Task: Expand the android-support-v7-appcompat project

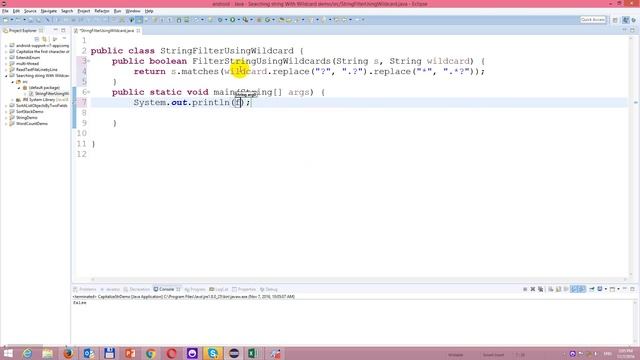Action: [7, 46]
